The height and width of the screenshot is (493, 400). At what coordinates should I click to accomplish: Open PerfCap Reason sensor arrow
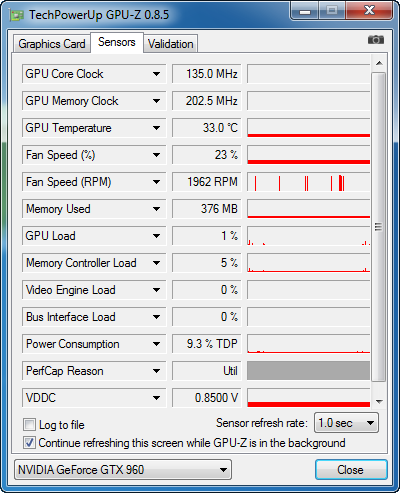pos(156,371)
